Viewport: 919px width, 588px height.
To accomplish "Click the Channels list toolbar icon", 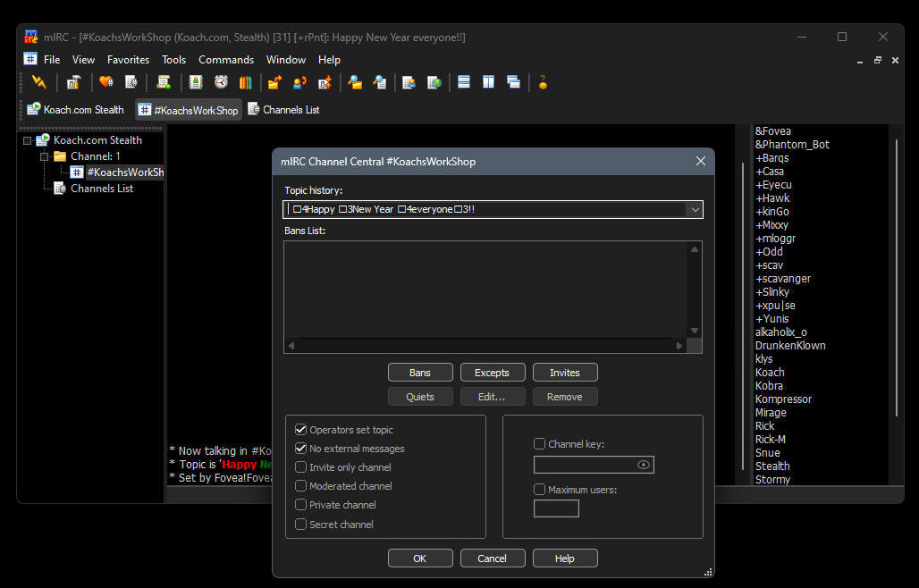I will tap(131, 82).
